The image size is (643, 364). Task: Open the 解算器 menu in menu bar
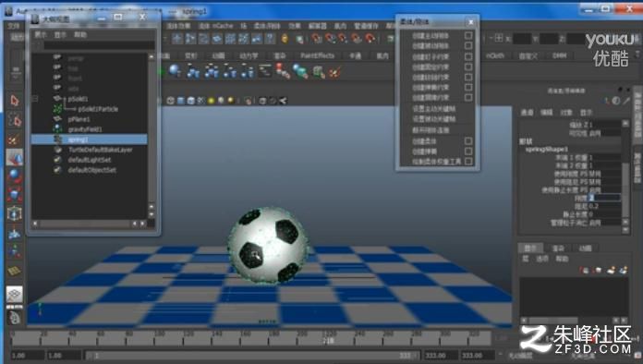coord(317,26)
